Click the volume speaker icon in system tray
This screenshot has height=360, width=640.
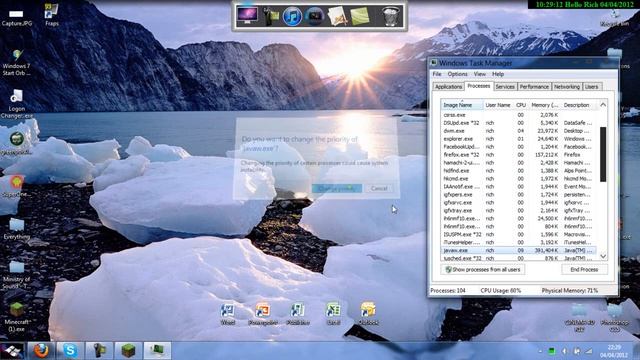564,351
